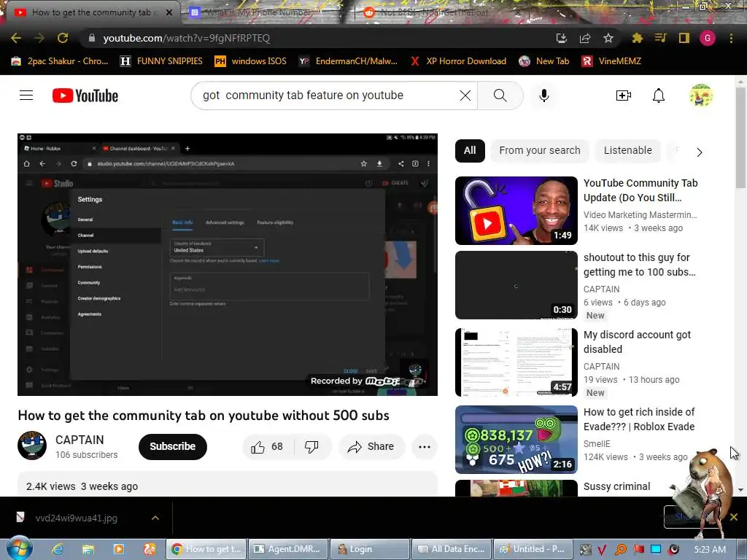This screenshot has width=747, height=560.
Task: Go back using browser back arrow
Action: 16,38
